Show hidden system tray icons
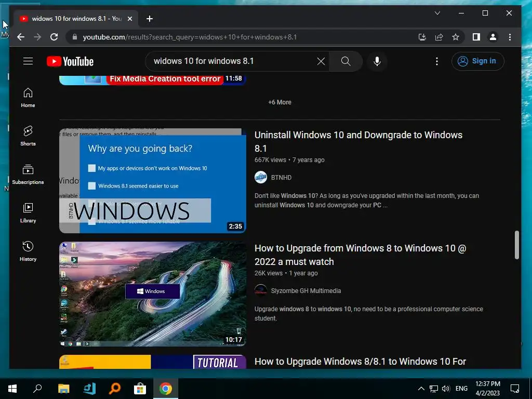This screenshot has height=399, width=532. point(421,389)
